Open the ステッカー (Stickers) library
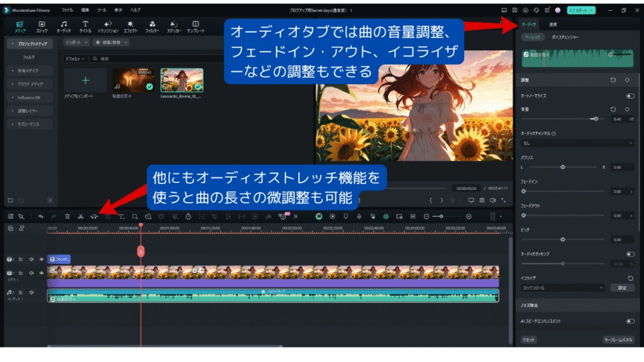 pos(174,26)
